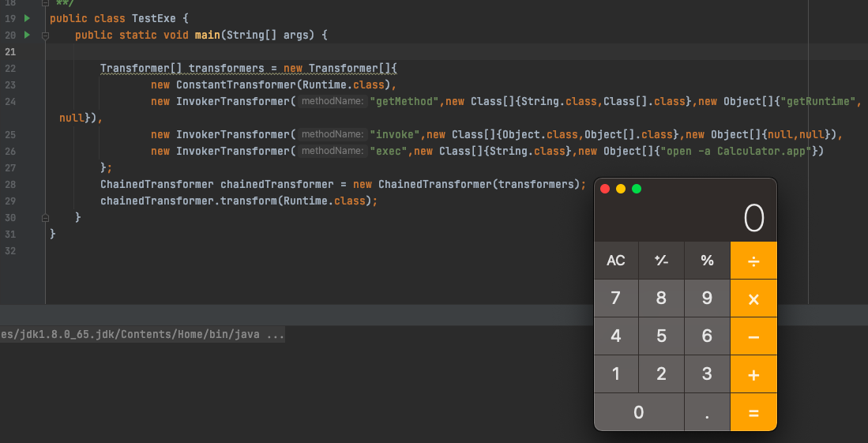Tap the 8 key on Calculator
This screenshot has height=443, width=868.
[661, 298]
